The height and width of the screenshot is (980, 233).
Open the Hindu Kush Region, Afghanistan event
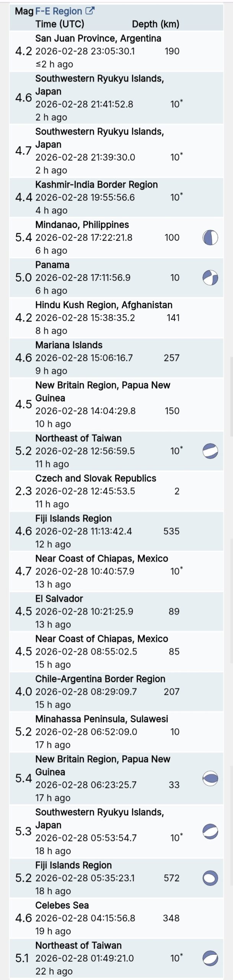pos(104,305)
